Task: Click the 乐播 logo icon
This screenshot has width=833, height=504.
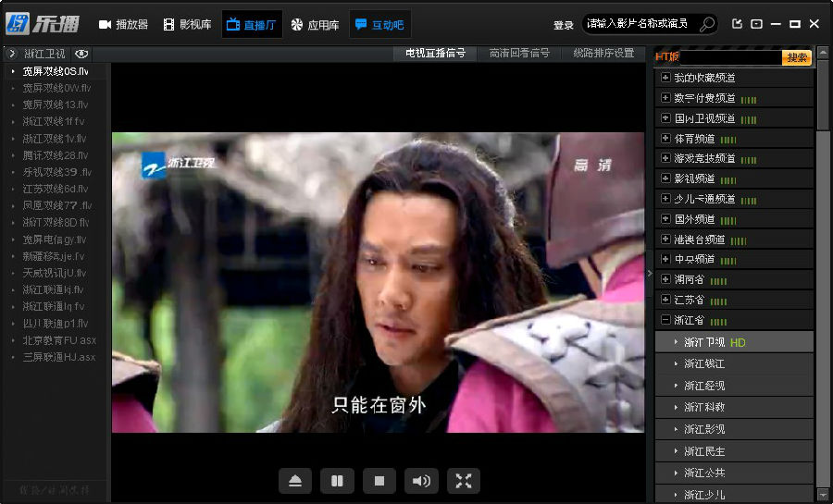Action: tap(19, 23)
